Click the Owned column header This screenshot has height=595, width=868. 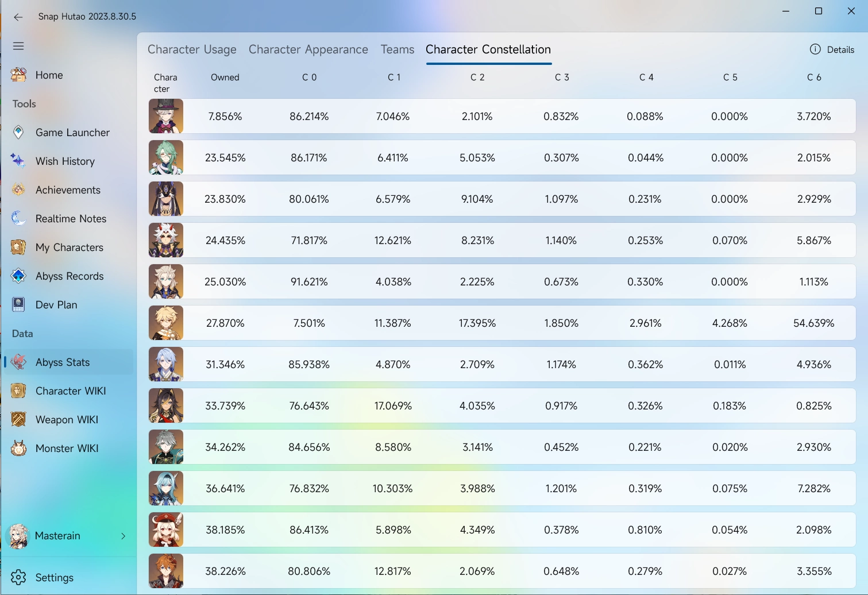pyautogui.click(x=225, y=78)
